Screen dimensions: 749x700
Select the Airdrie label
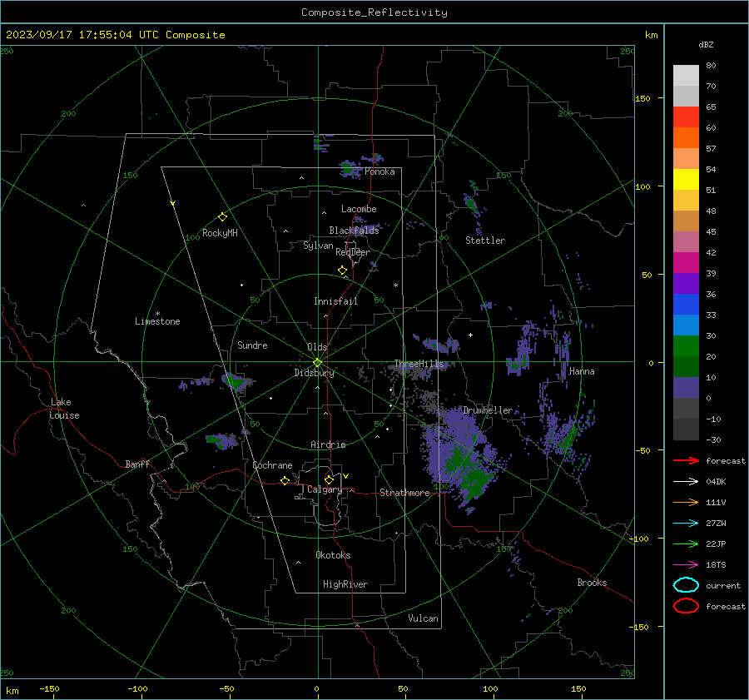[328, 444]
